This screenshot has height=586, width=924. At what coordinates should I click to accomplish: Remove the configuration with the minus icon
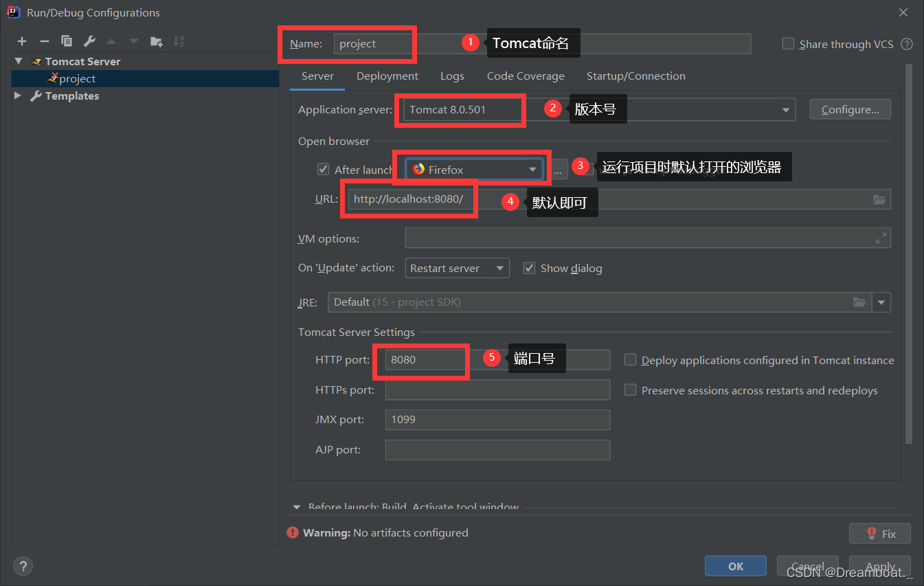[x=44, y=41]
